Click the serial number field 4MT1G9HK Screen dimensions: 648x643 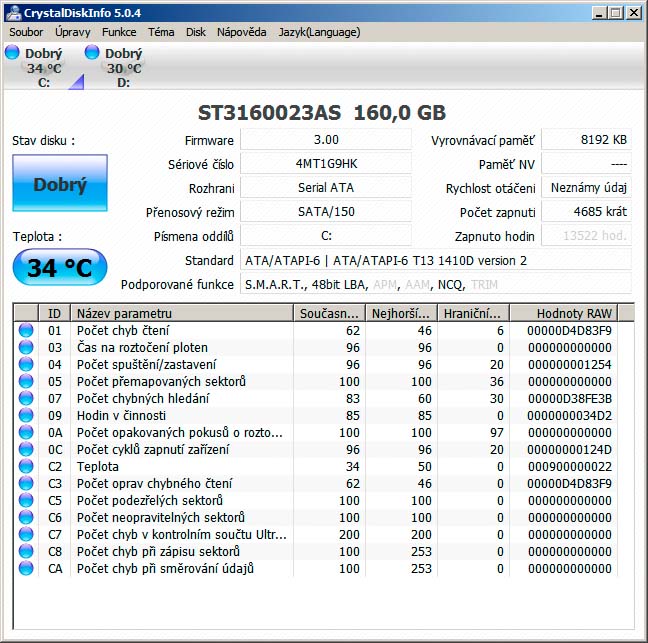325,163
